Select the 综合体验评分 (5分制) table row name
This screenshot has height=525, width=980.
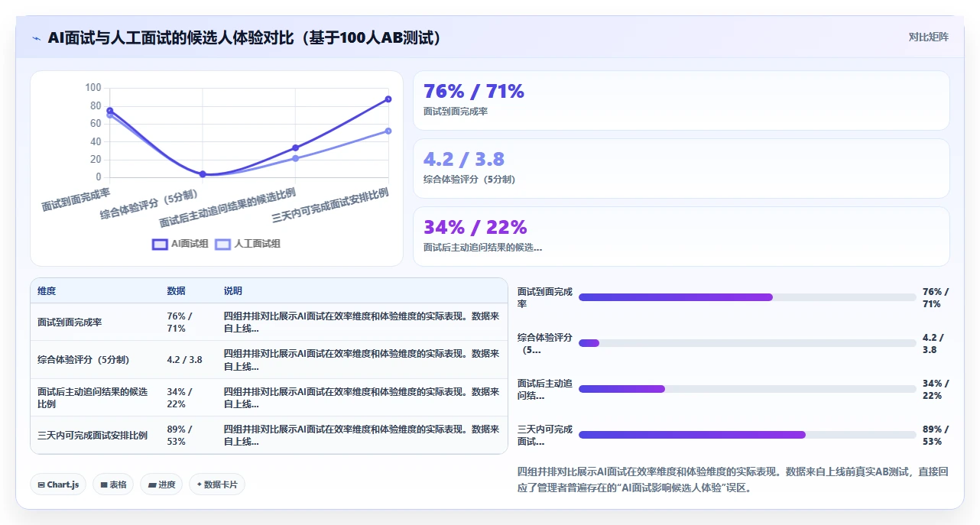pos(83,360)
